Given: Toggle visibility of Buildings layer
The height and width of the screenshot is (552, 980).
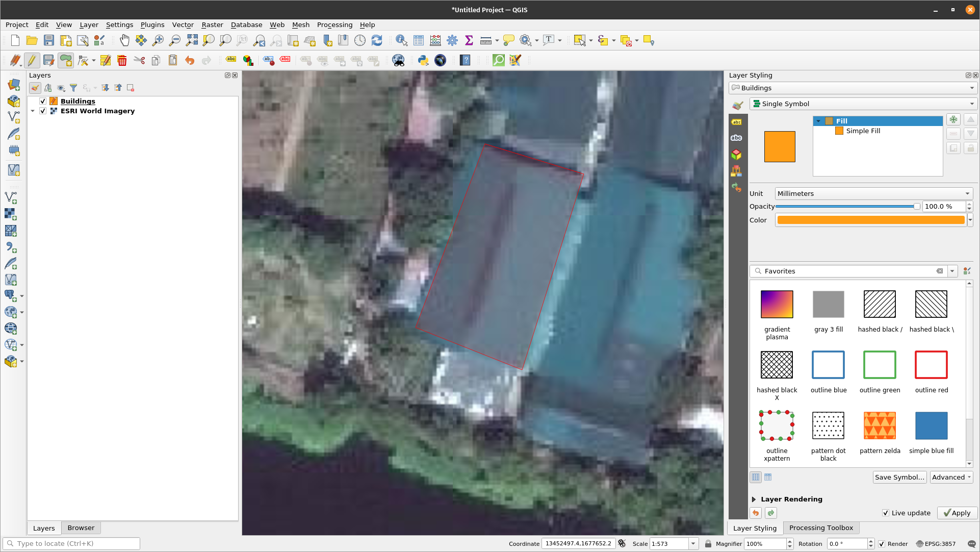Looking at the screenshot, I should (x=43, y=101).
